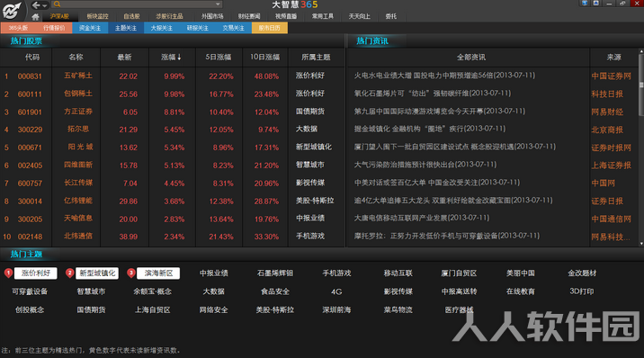644x358 pixels.
Task: Open the 余额宝-概念 hot theme
Action: [152, 291]
